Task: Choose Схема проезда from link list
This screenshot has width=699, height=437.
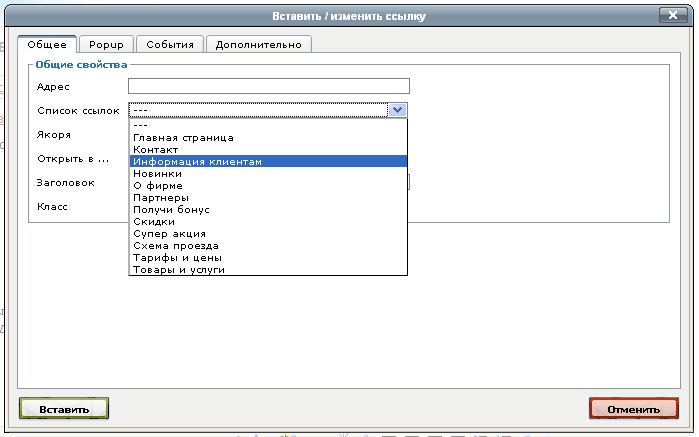Action: pyautogui.click(x=175, y=245)
